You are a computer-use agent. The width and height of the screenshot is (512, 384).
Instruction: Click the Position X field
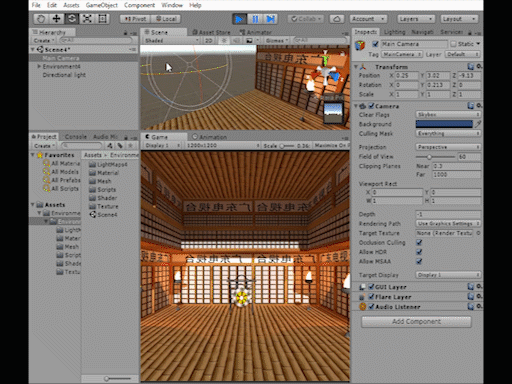coord(406,76)
